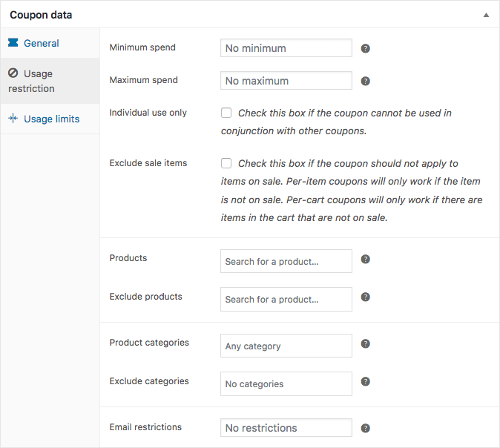Focus the Maximum spend field

coord(286,81)
